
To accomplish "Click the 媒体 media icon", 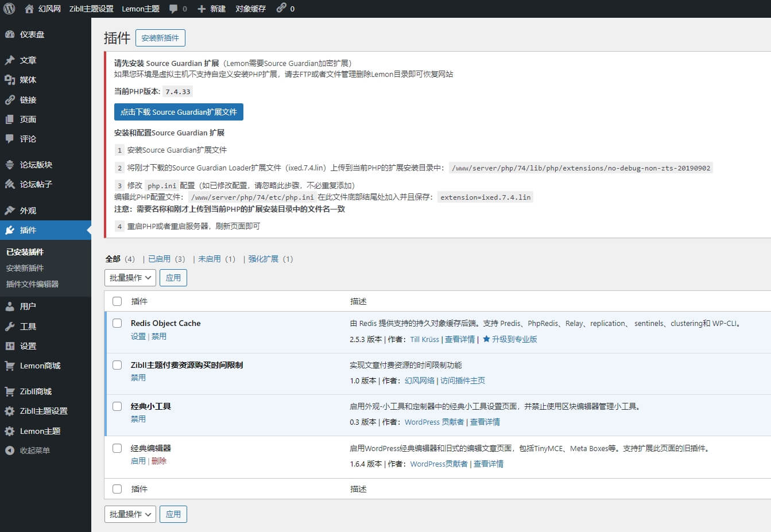I will (x=10, y=80).
